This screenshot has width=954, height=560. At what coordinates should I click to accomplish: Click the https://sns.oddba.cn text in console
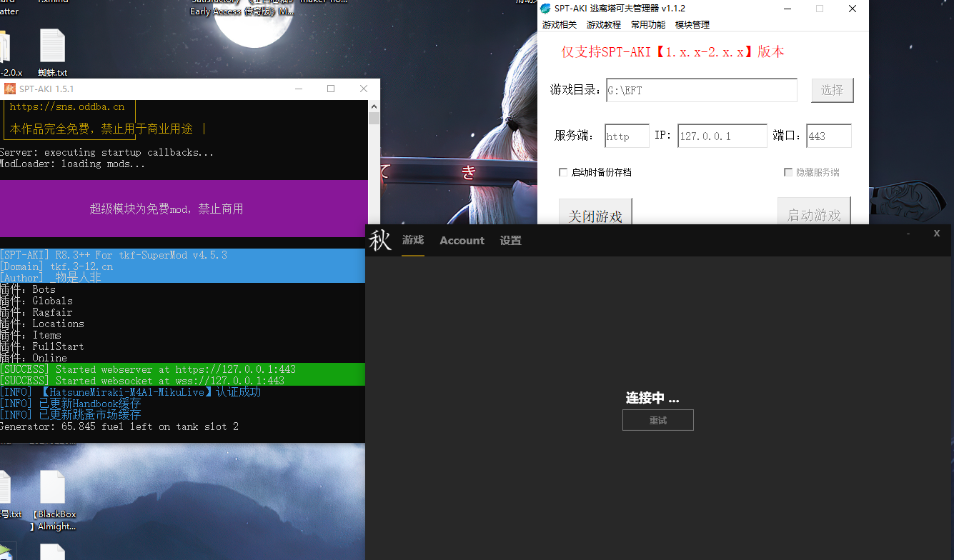click(67, 106)
